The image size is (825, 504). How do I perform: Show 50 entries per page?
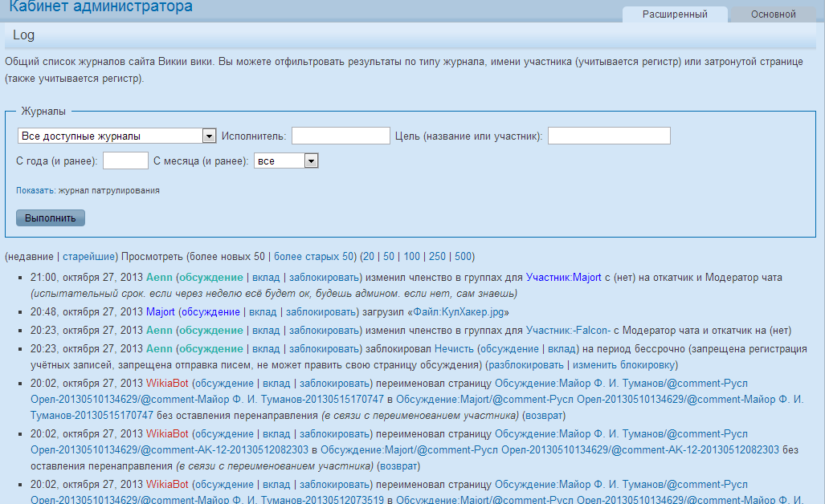point(388,257)
